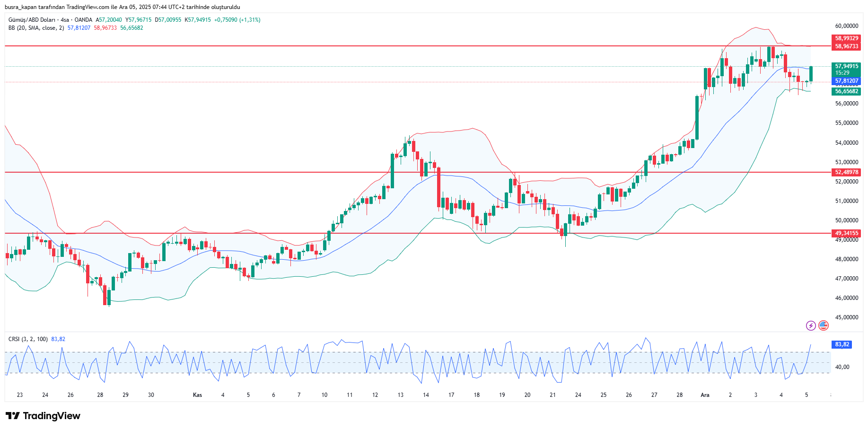Click the red 58,96733 value in BB legend
The height and width of the screenshot is (430, 868).
(105, 28)
